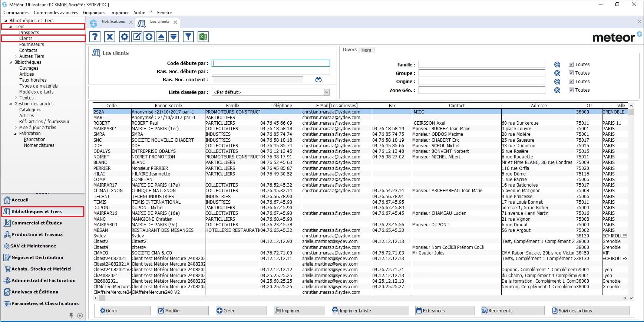Image resolution: width=644 pixels, height=322 pixels.
Task: Expand the Mise à jour articles node
Action: click(x=16, y=128)
